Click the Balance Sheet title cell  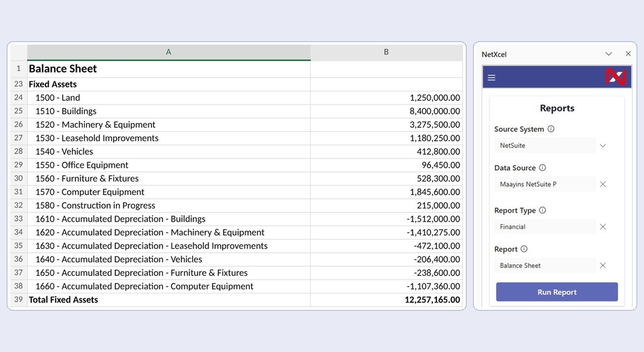[169, 69]
